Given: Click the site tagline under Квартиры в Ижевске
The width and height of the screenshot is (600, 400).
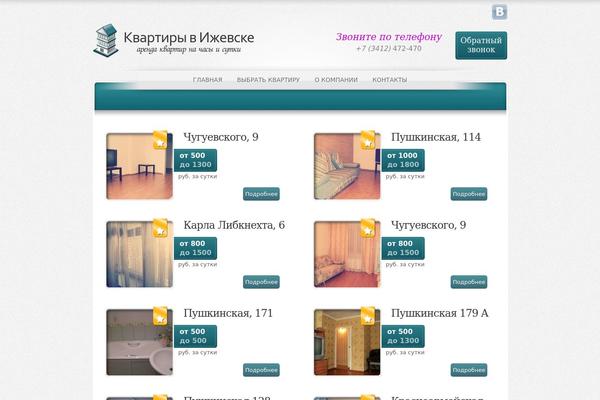Looking at the screenshot, I should (x=189, y=50).
